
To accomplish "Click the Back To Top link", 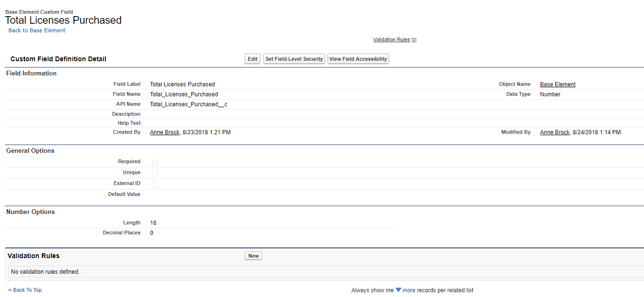I will [28, 290].
